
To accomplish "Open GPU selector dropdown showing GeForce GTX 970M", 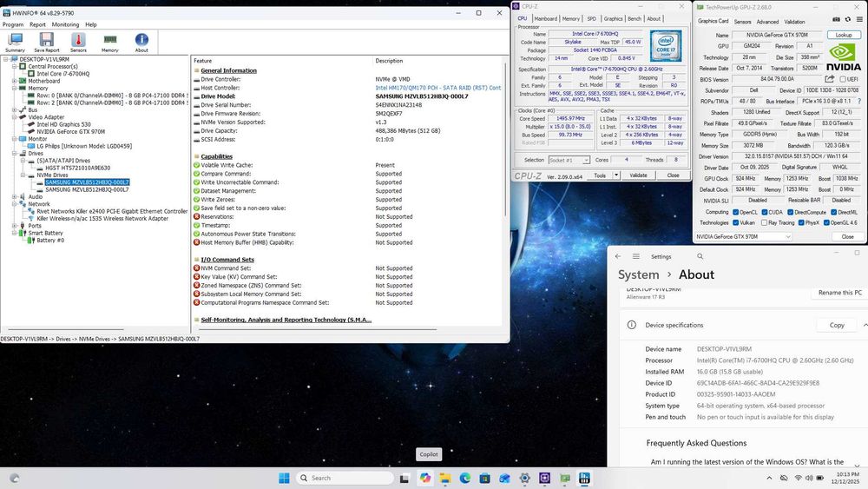I will 744,236.
